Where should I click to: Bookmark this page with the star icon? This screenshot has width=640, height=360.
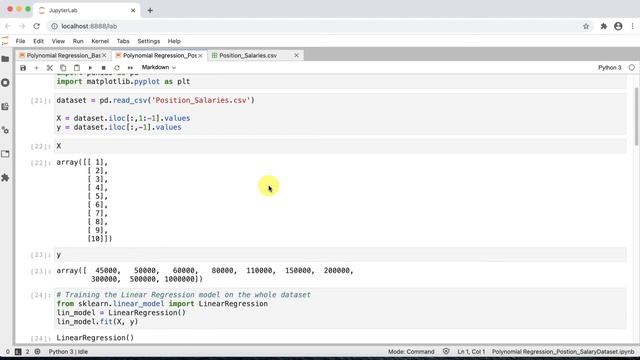586,26
